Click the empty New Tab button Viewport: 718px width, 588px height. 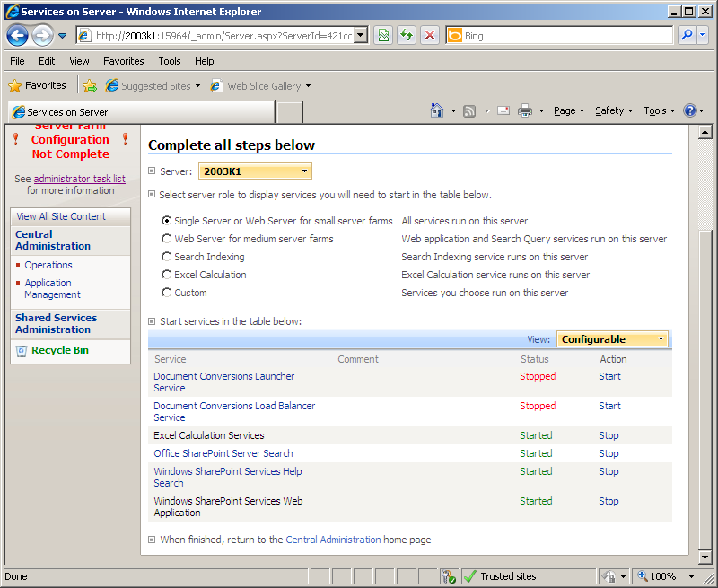(289, 112)
